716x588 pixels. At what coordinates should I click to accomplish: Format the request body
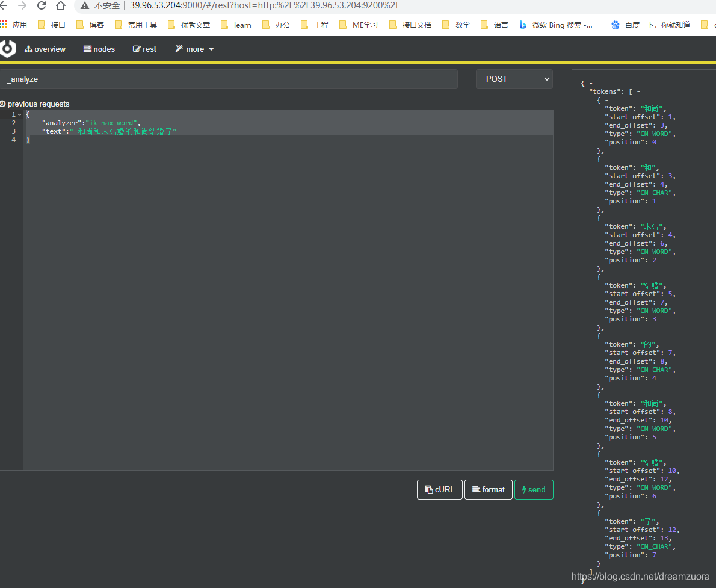[489, 489]
